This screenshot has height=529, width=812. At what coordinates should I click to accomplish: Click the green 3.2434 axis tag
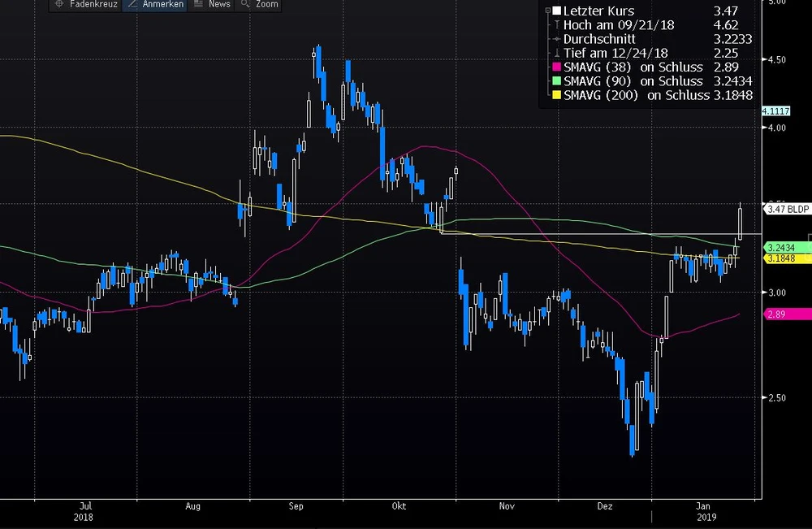coord(785,247)
